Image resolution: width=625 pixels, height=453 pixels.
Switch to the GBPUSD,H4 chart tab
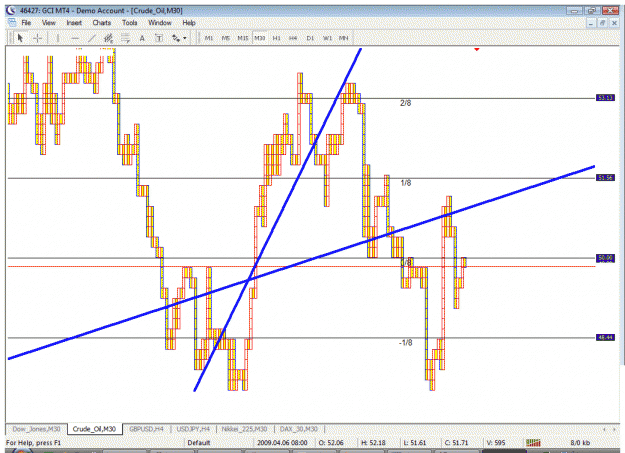pos(146,429)
